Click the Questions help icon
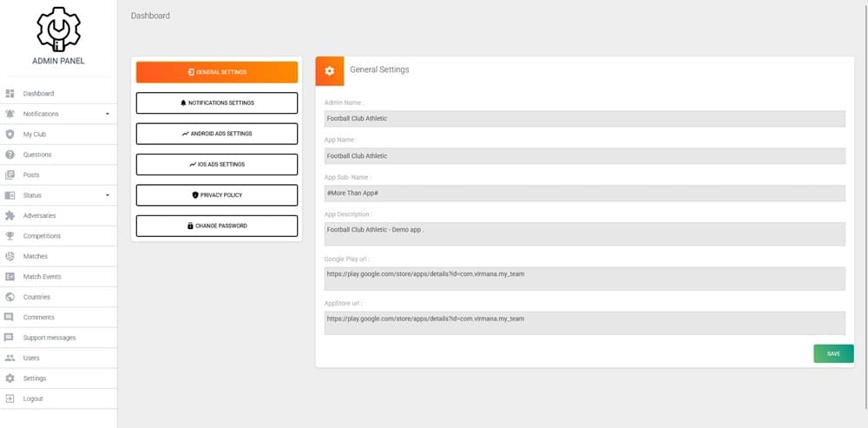The height and width of the screenshot is (428, 868). (x=10, y=155)
